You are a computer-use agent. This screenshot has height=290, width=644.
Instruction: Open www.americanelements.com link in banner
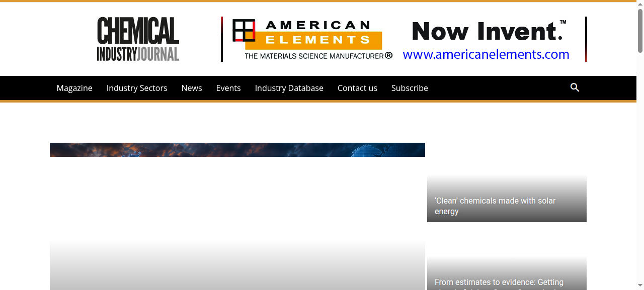[486, 54]
